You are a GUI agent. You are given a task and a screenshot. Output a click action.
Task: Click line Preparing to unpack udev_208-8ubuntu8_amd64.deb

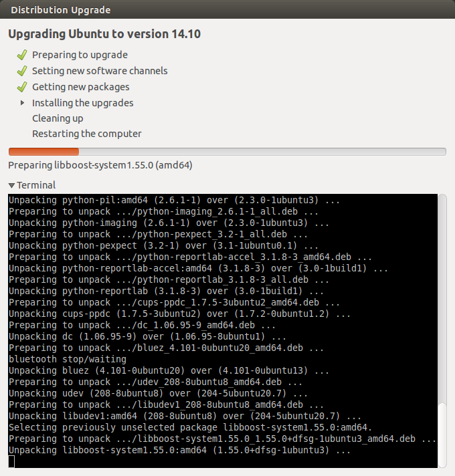click(155, 382)
